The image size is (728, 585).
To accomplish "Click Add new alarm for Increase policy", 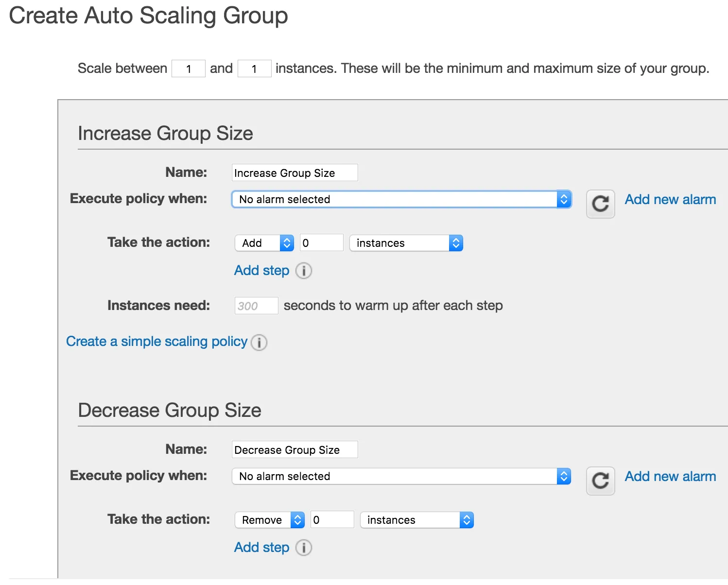I will tap(670, 199).
